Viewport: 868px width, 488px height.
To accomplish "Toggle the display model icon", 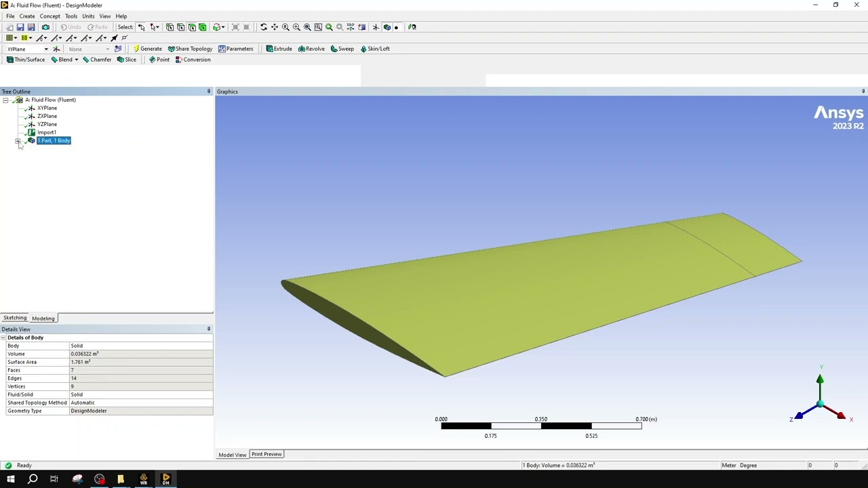I will coord(387,27).
